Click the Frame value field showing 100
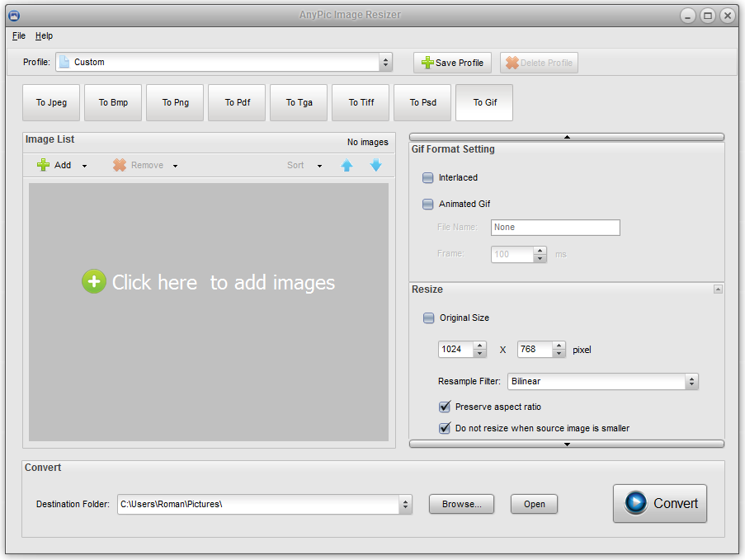The height and width of the screenshot is (560, 745). tap(512, 254)
